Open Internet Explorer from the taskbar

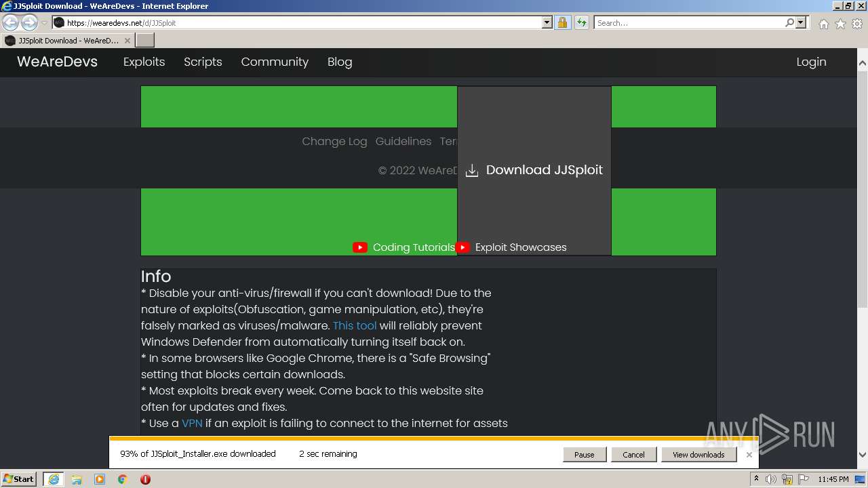click(x=54, y=479)
